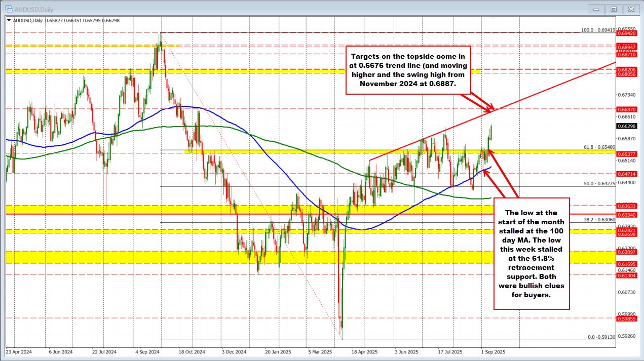Click the red 0.66870 price tag
This screenshot has width=644, height=361.
[626, 109]
